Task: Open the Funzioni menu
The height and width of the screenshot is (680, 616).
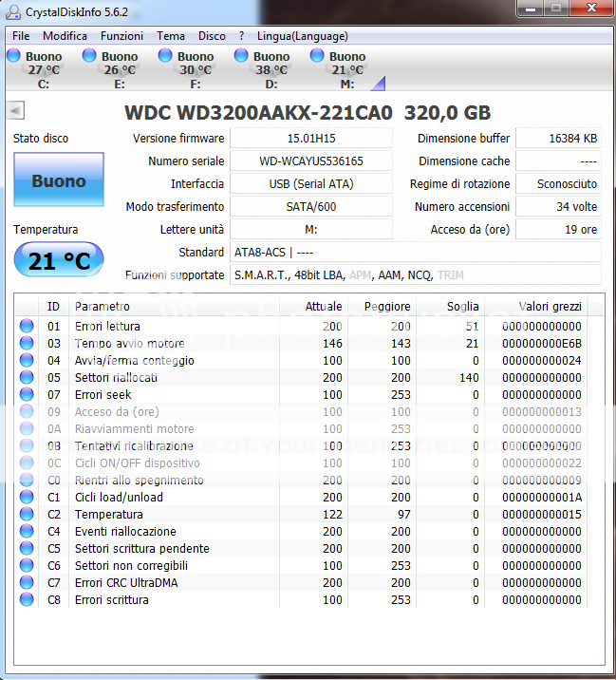Action: pos(121,36)
